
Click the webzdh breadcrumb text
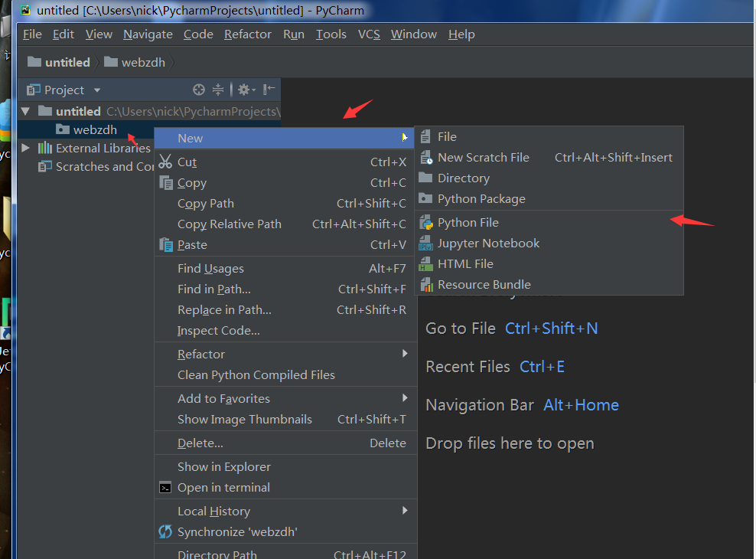coord(143,62)
